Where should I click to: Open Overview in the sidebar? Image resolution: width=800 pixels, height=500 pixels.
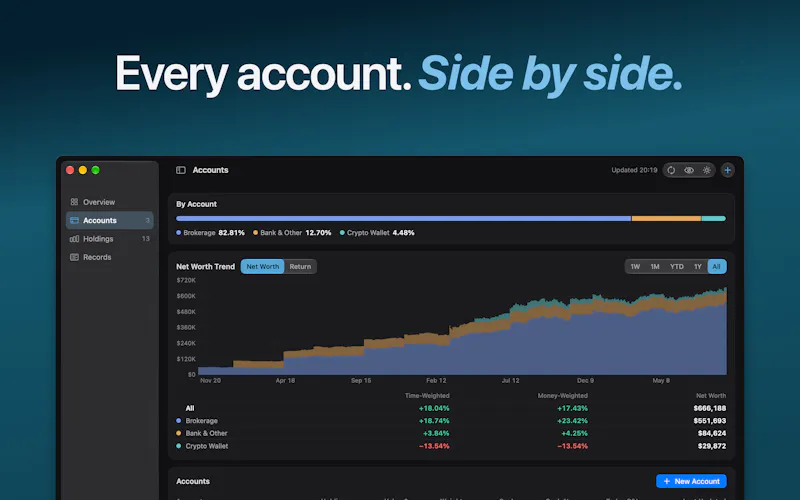point(110,202)
